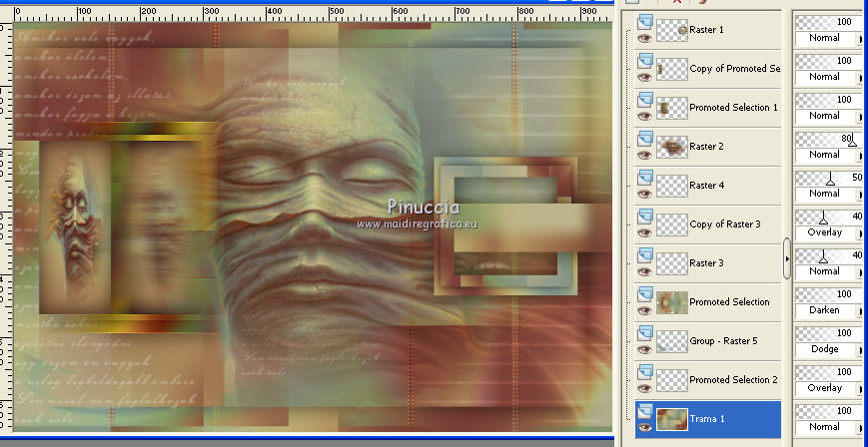This screenshot has width=868, height=447.
Task: Toggle visibility of Copy of Promoted Selection layer
Action: click(644, 77)
